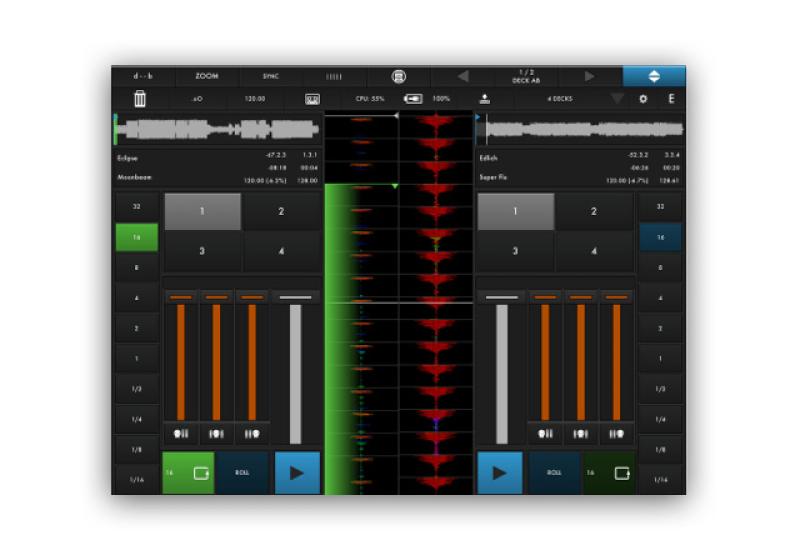Click the download/import tray icon
The image size is (800, 560).
point(485,99)
